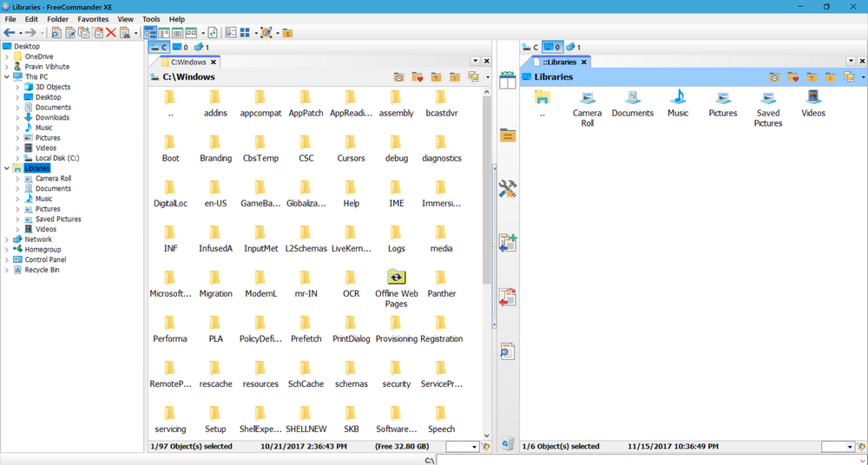Click the copy files toolbar icon
The height and width of the screenshot is (465, 868).
pos(84,33)
